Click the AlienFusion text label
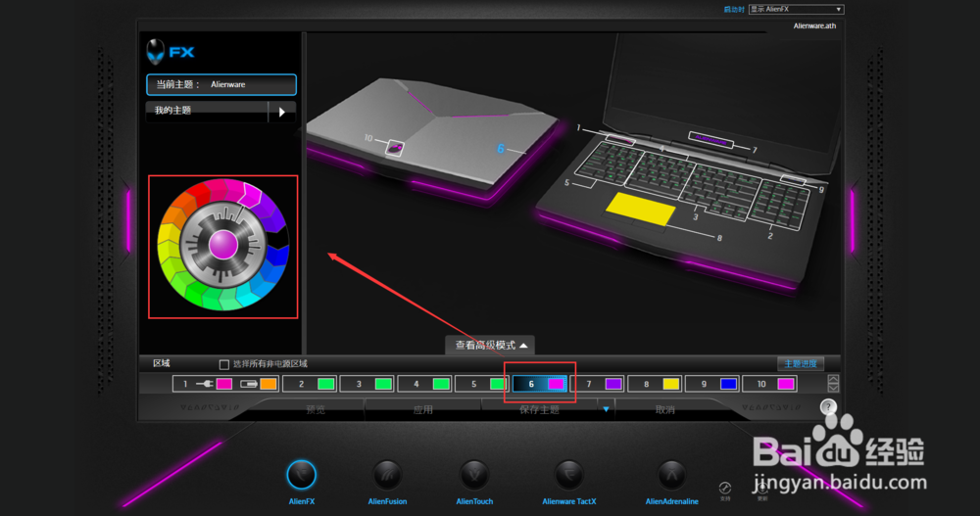Image resolution: width=980 pixels, height=516 pixels. [387, 501]
